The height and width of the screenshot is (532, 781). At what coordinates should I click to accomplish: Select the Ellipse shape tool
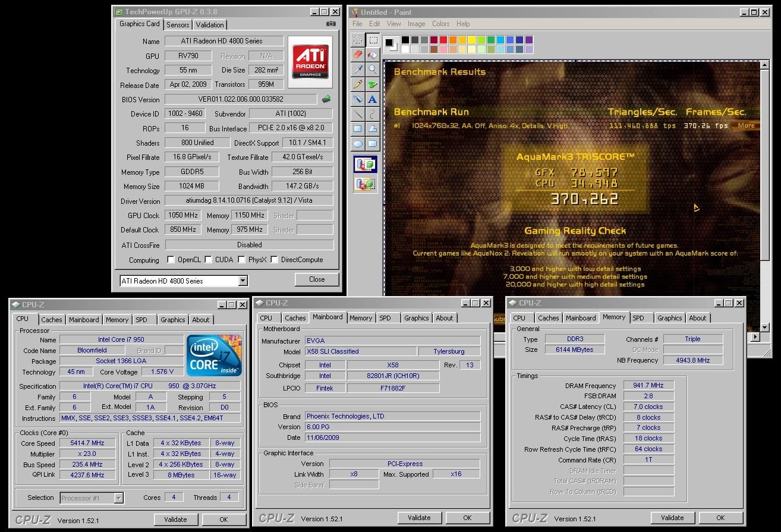tap(358, 143)
